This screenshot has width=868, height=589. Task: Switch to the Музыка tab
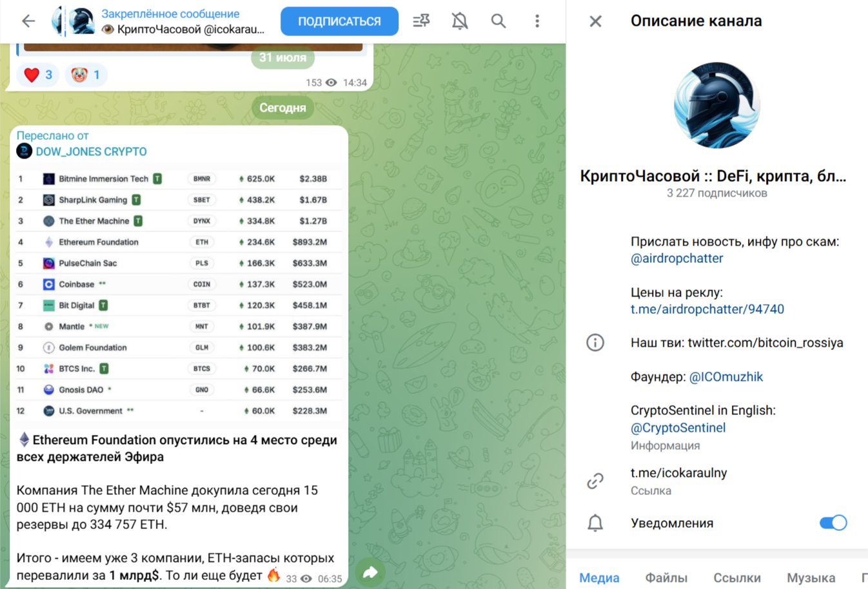click(x=811, y=577)
